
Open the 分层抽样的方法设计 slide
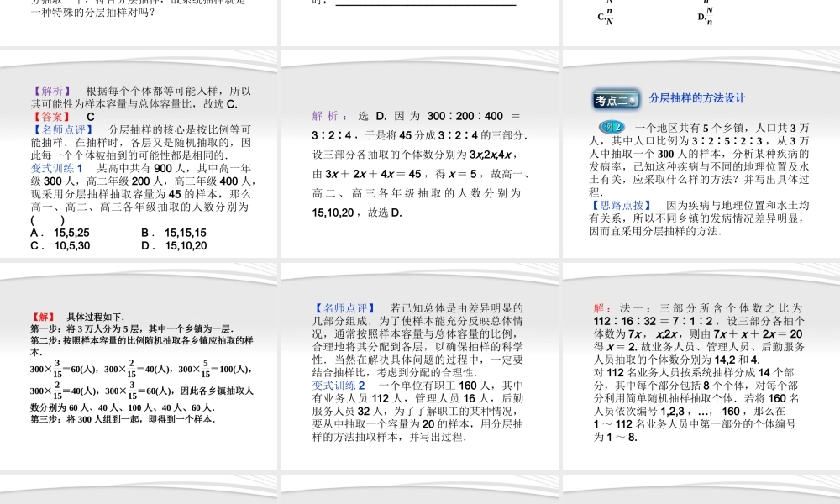(x=701, y=155)
